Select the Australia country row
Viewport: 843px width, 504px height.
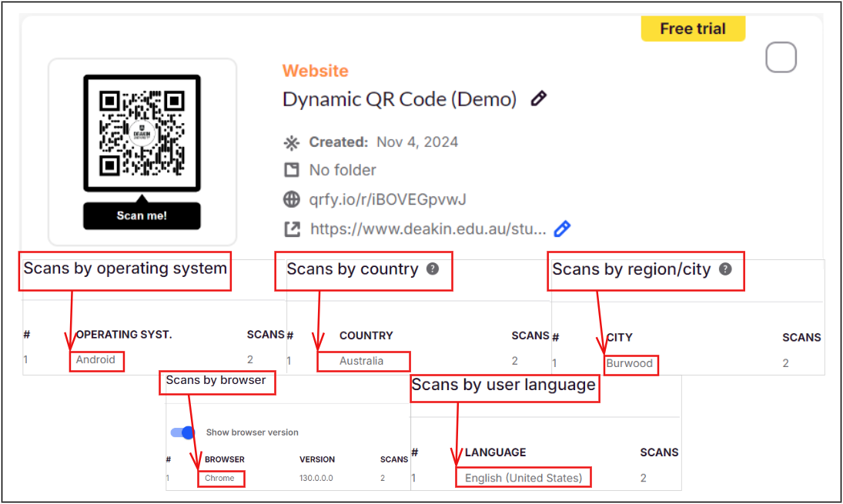coord(362,361)
